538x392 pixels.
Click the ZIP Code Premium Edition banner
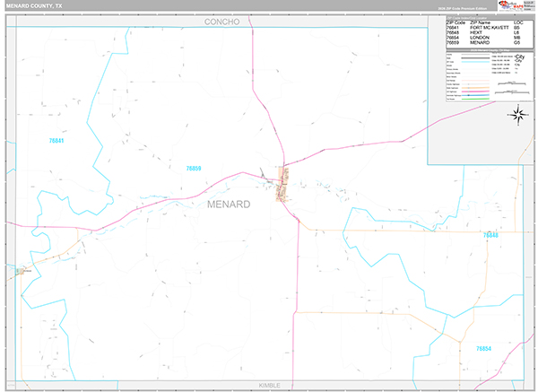click(464, 6)
